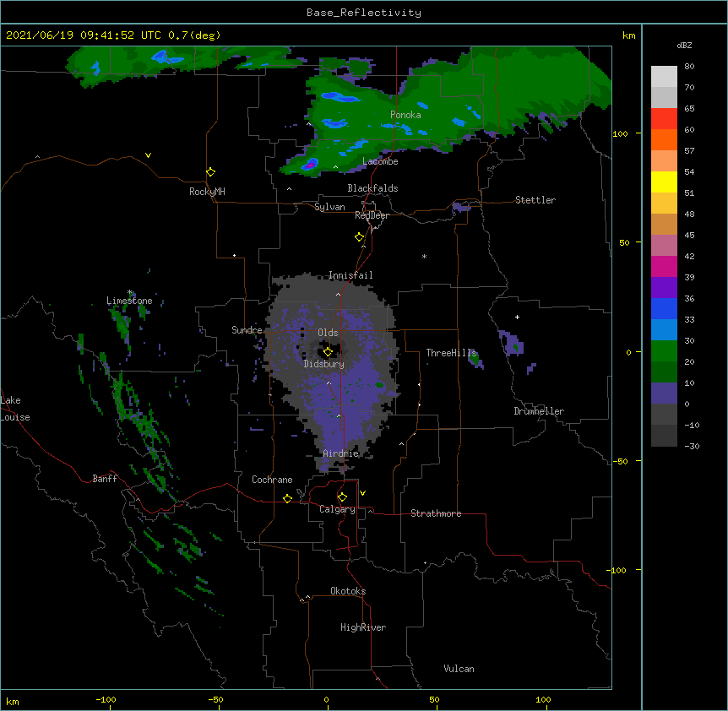
Task: Click the Banff label
Action: pos(105,479)
